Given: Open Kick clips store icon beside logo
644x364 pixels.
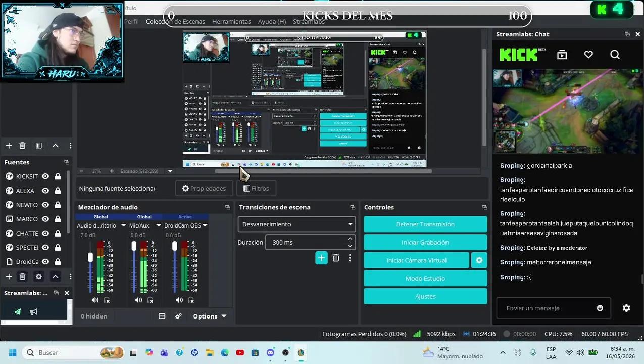Looking at the screenshot, I should point(562,55).
